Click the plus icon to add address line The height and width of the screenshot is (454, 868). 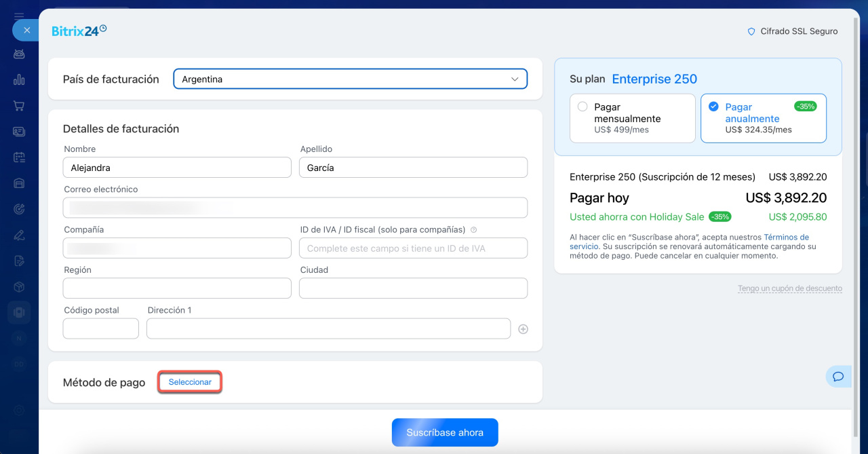523,329
